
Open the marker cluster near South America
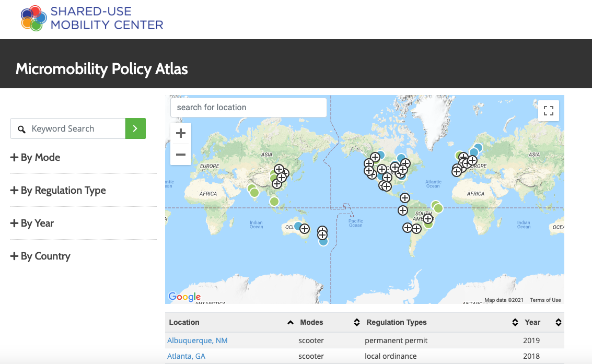(428, 219)
